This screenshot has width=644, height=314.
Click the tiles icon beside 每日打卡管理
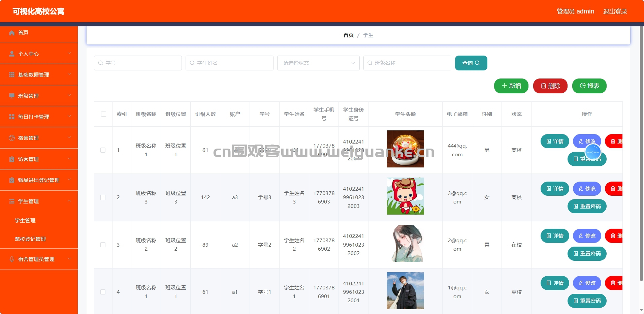[12, 117]
